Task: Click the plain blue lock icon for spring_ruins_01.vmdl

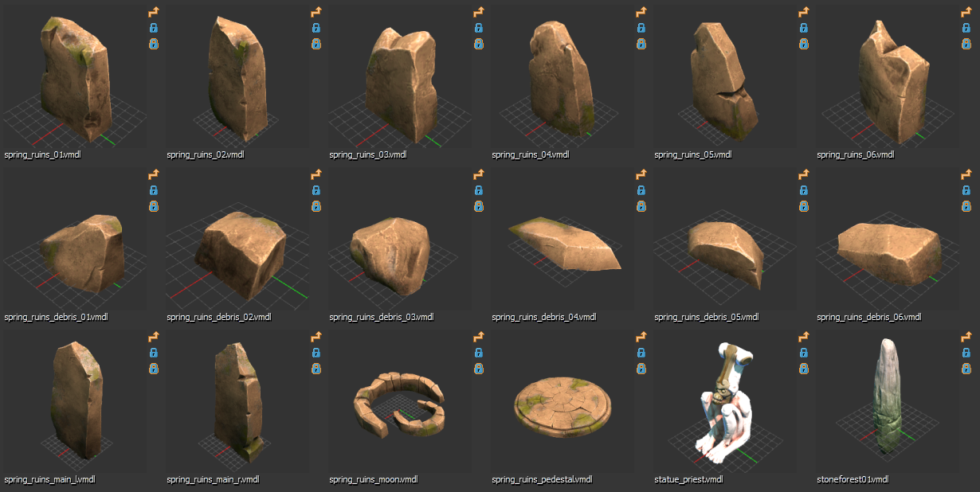Action: (154, 28)
